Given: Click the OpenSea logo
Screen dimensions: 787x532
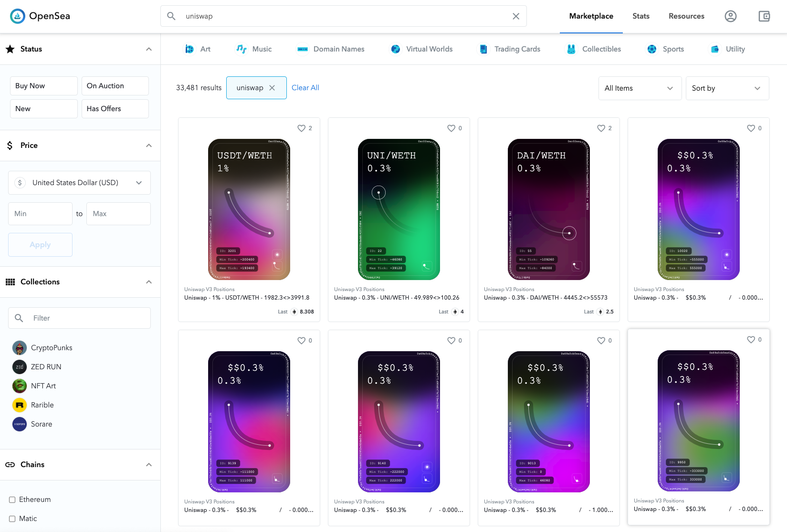Looking at the screenshot, I should 40,16.
